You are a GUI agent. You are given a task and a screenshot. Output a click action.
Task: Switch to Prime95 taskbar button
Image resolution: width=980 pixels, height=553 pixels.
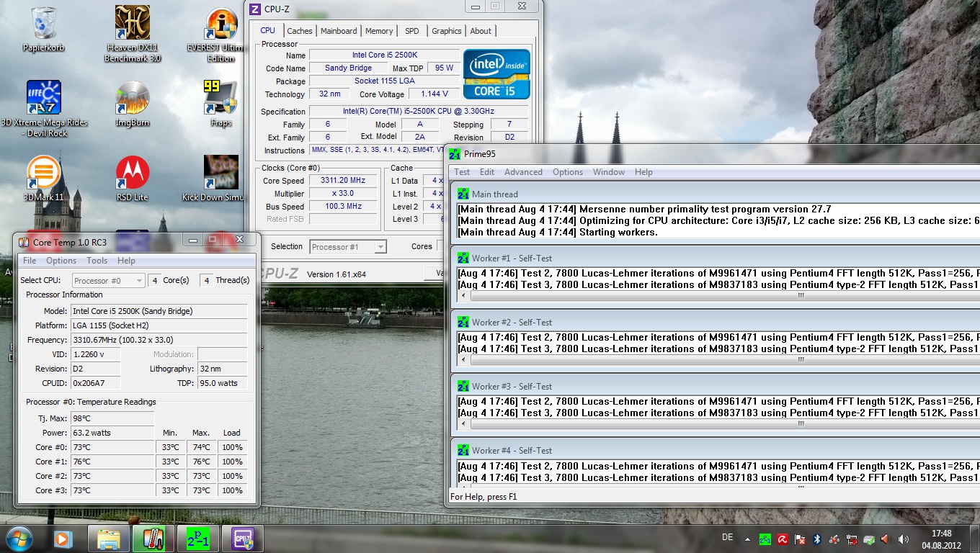[197, 539]
